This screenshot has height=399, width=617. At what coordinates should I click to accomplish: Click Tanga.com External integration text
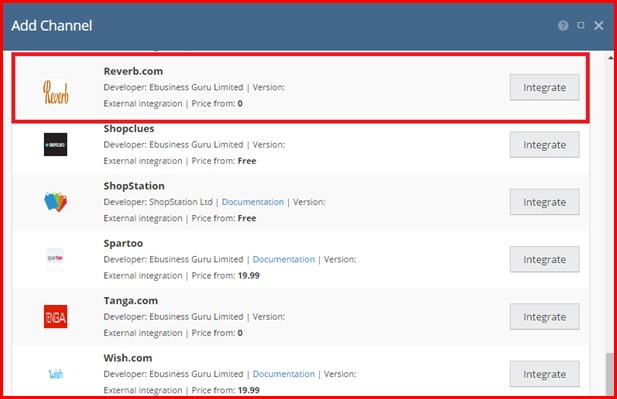tap(143, 333)
